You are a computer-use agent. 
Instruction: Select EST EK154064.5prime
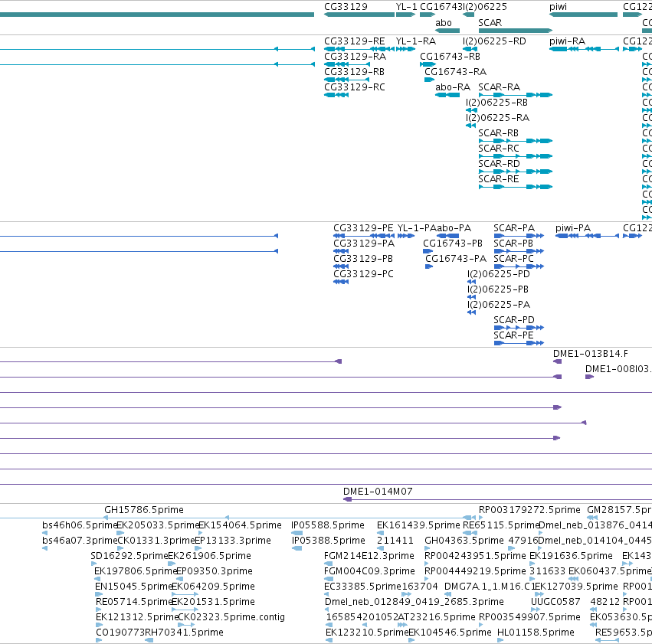(201, 533)
